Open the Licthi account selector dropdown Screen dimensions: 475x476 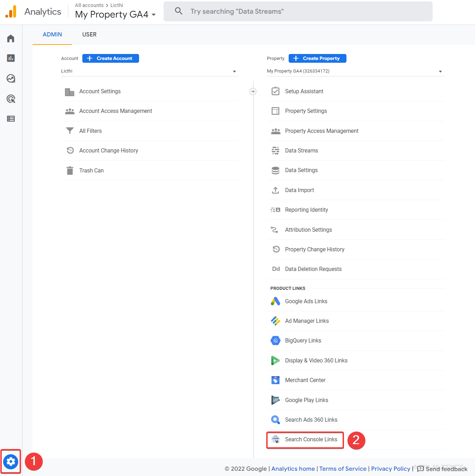(150, 71)
